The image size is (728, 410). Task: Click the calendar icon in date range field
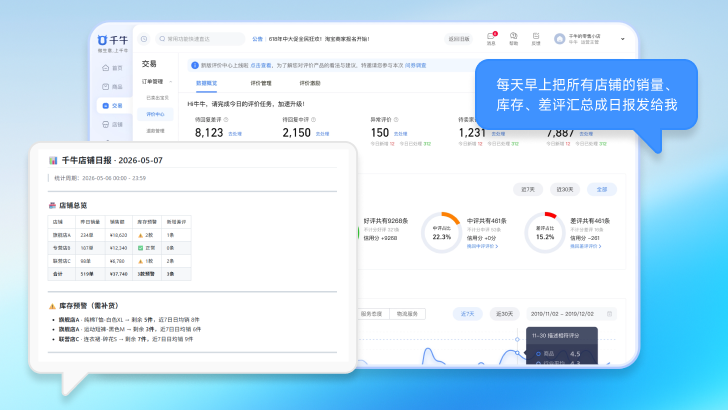click(x=609, y=314)
